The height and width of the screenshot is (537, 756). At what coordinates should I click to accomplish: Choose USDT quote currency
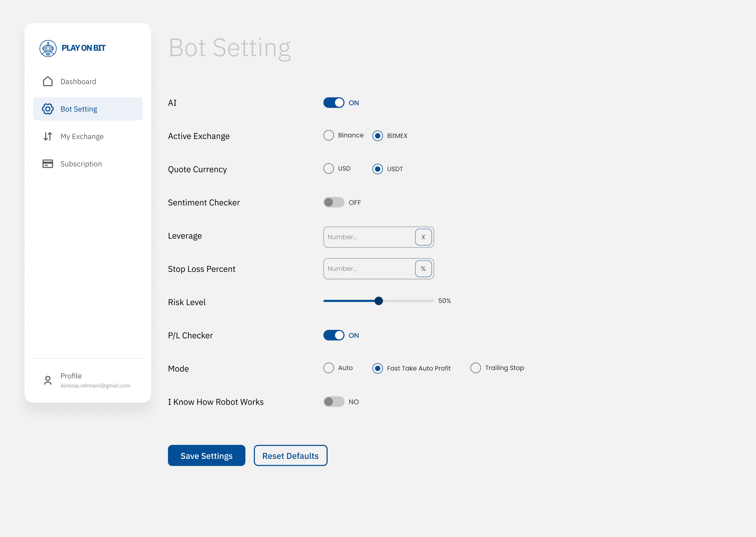tap(377, 169)
